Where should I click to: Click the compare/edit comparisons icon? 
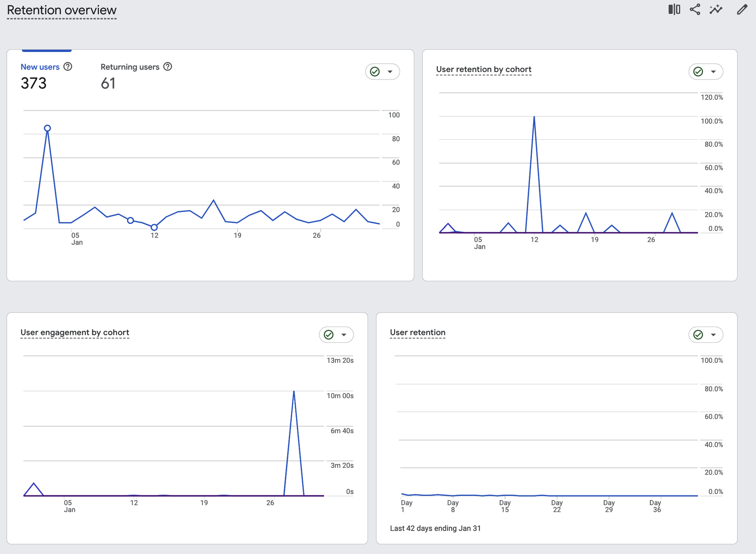pos(674,9)
